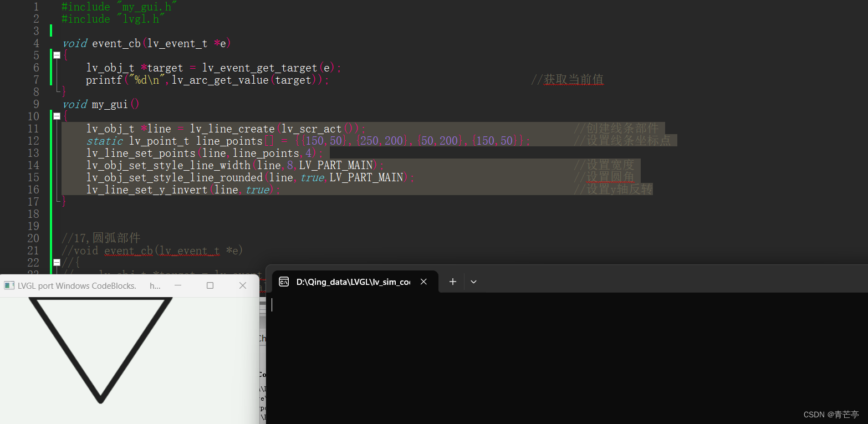Click the comment //17,圆弧部件
The image size is (868, 424).
click(x=101, y=238)
